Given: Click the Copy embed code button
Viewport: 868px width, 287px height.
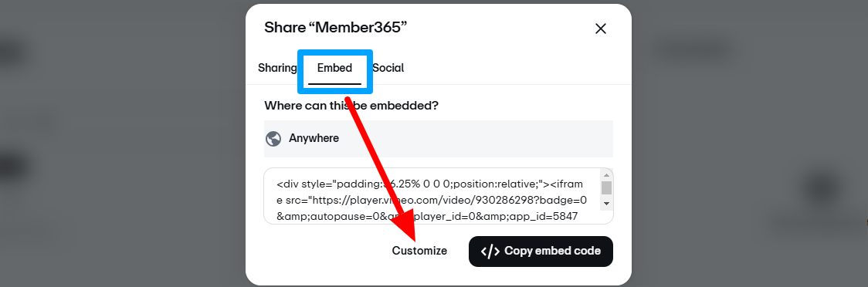Looking at the screenshot, I should [x=541, y=252].
